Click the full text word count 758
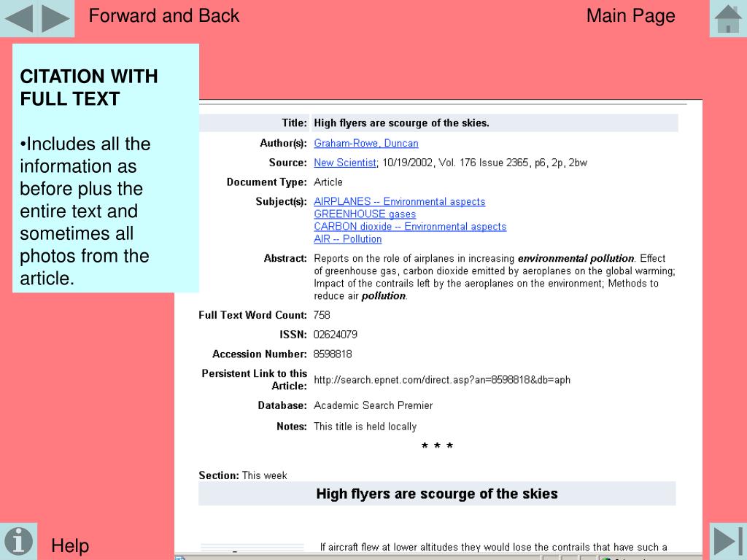This screenshot has width=747, height=560. [x=322, y=315]
